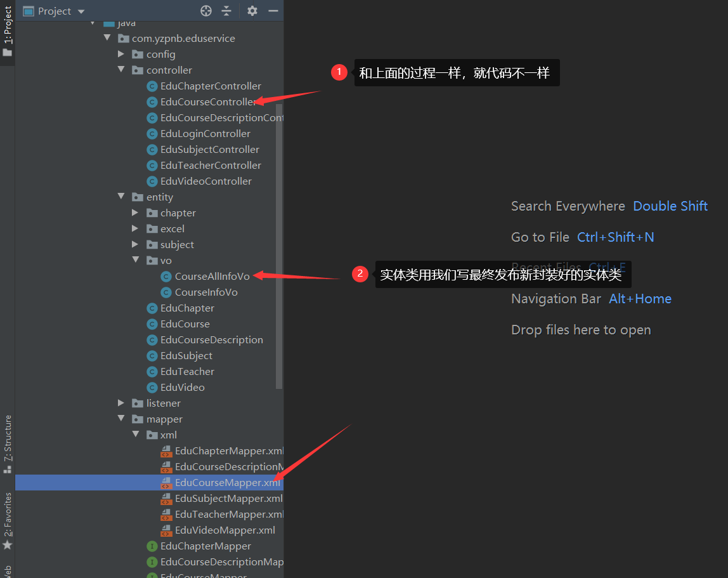Expand the config folder
The image size is (728, 578).
pos(122,54)
